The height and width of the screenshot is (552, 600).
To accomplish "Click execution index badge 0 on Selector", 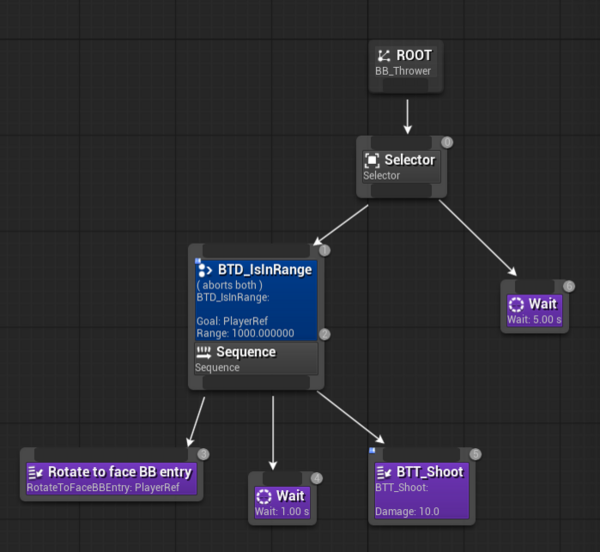I will 447,142.
